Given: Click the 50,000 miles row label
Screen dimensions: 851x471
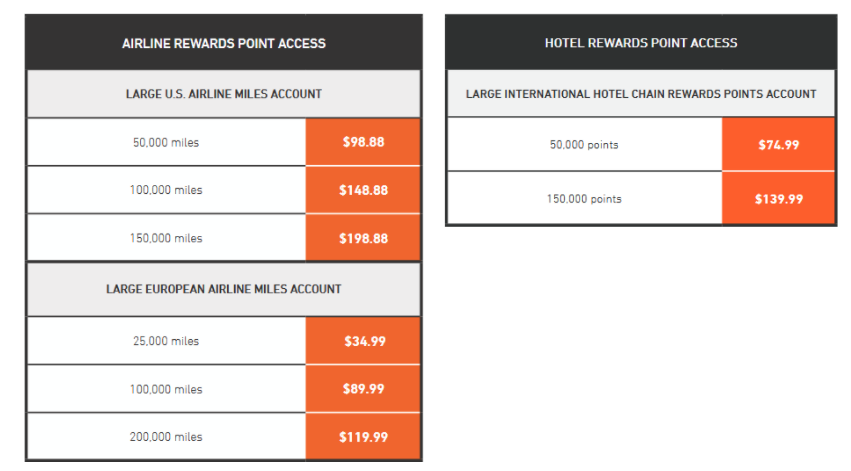Looking at the screenshot, I should pyautogui.click(x=166, y=142).
